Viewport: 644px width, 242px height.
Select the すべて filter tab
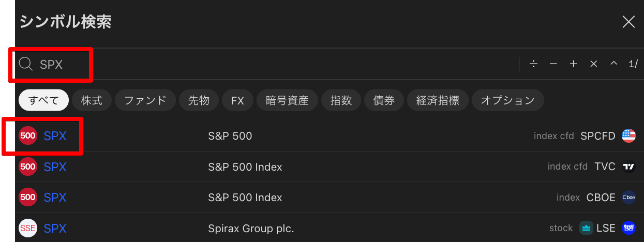click(x=44, y=100)
